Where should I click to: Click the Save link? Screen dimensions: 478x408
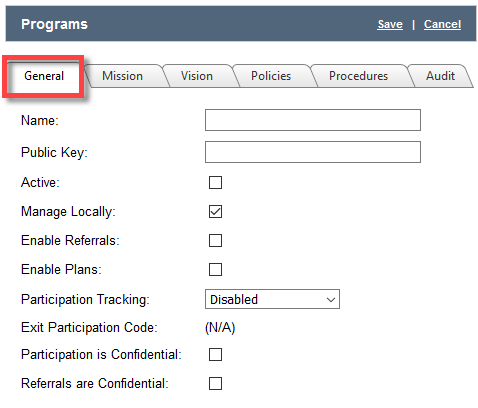coord(390,24)
